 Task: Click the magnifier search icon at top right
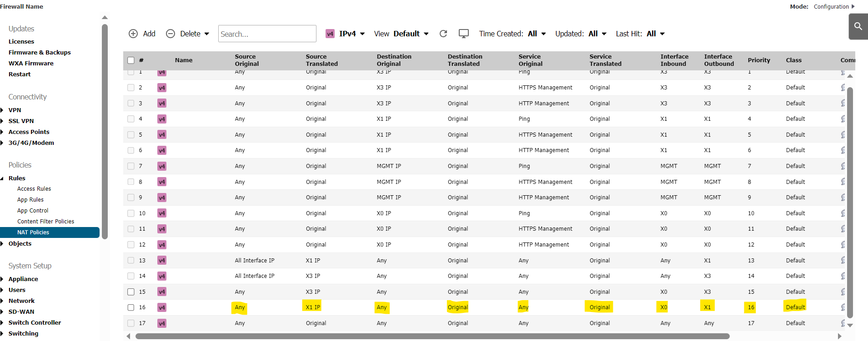pyautogui.click(x=858, y=26)
